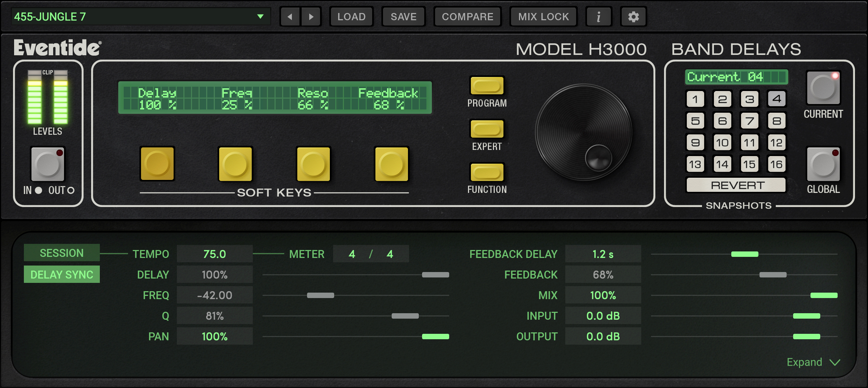Select the FUNCTION yellow button
868x388 pixels.
487,172
